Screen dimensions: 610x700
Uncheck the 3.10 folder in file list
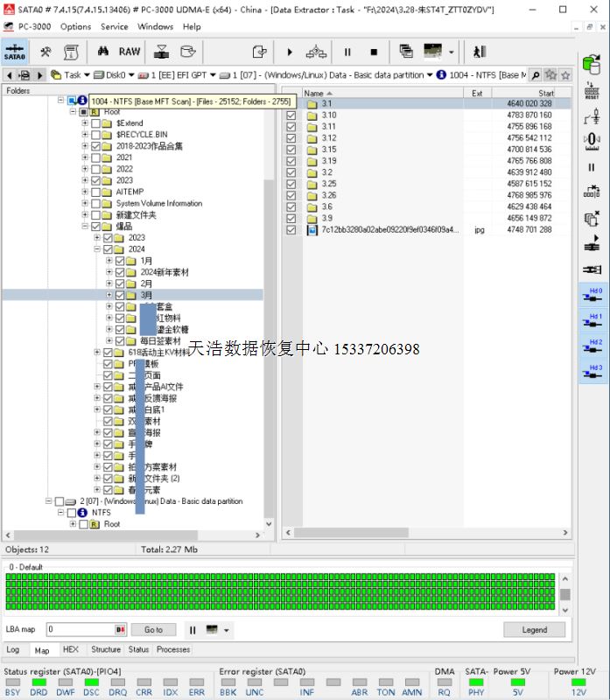click(x=291, y=115)
